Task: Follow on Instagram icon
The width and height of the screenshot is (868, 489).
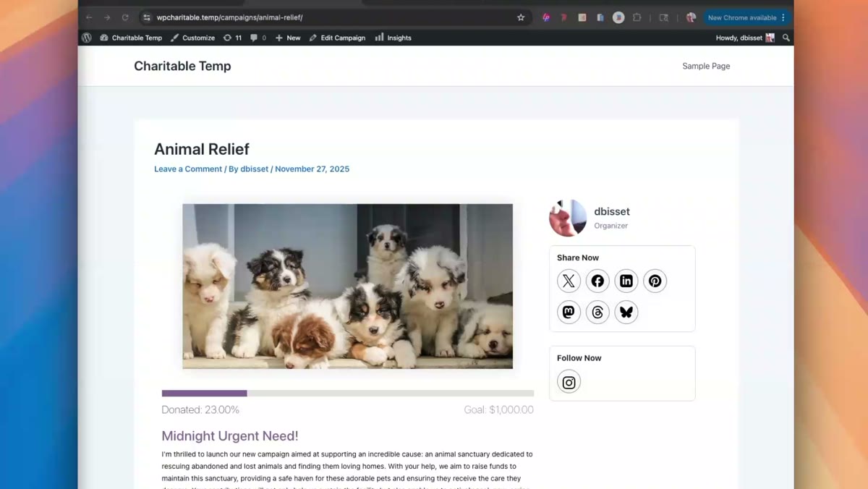Action: (x=569, y=382)
